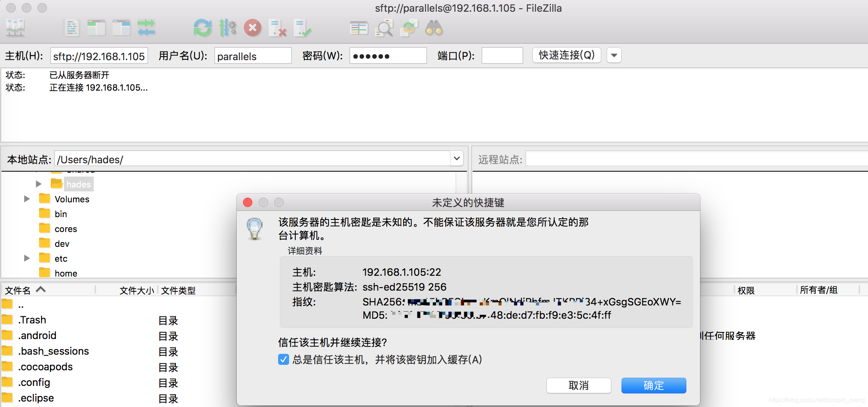
Task: Cancel current operation red X icon
Action: coord(253,28)
